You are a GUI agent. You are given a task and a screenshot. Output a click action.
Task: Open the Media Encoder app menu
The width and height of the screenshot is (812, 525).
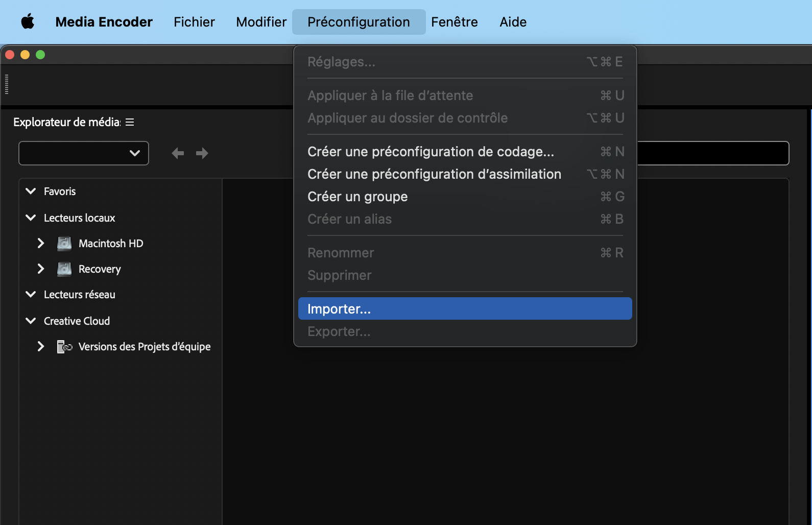coord(104,22)
